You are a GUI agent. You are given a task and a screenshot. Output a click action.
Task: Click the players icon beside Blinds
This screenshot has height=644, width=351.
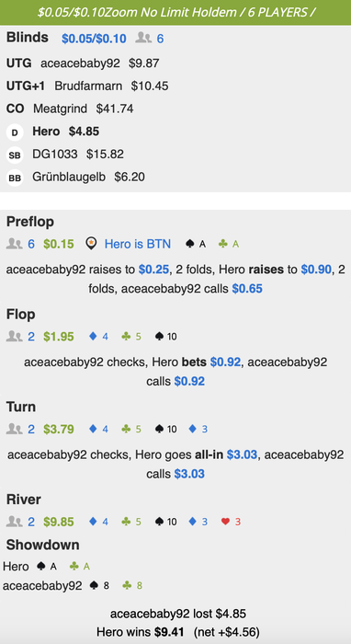point(143,39)
